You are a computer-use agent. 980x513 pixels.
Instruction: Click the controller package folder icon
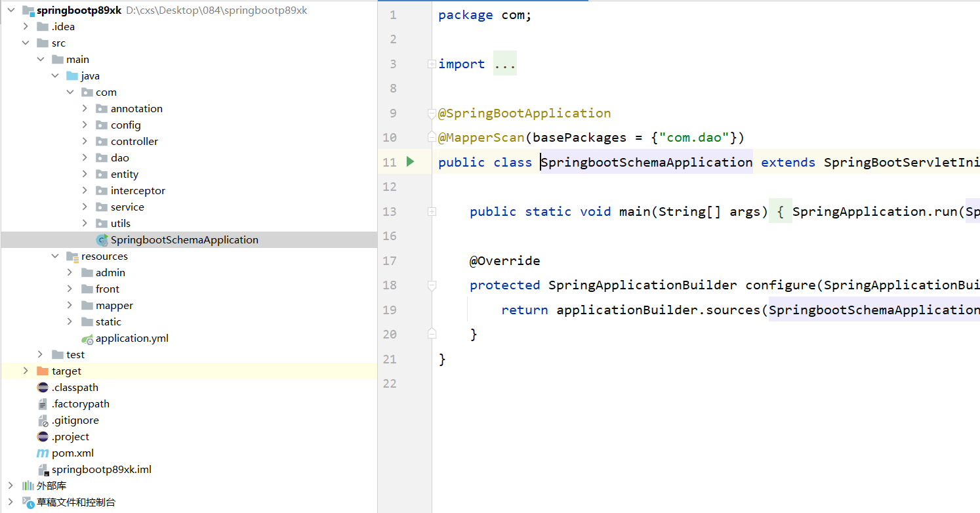[x=102, y=142]
